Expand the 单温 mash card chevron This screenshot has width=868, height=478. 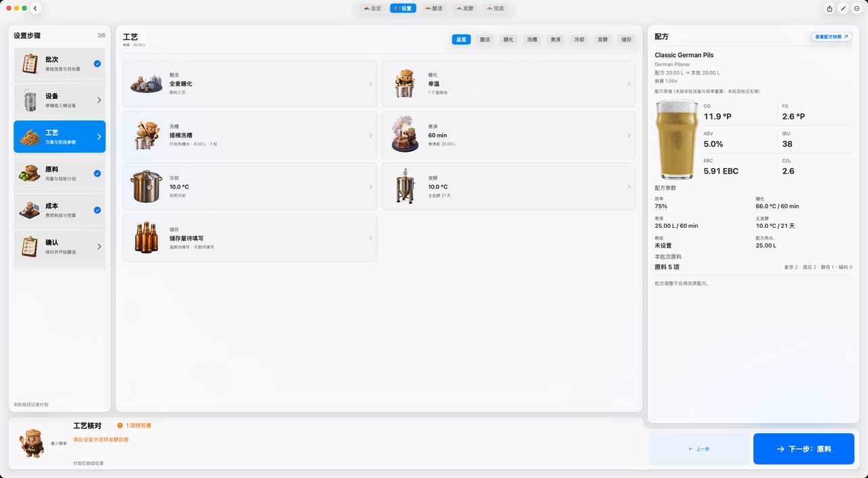tap(629, 83)
